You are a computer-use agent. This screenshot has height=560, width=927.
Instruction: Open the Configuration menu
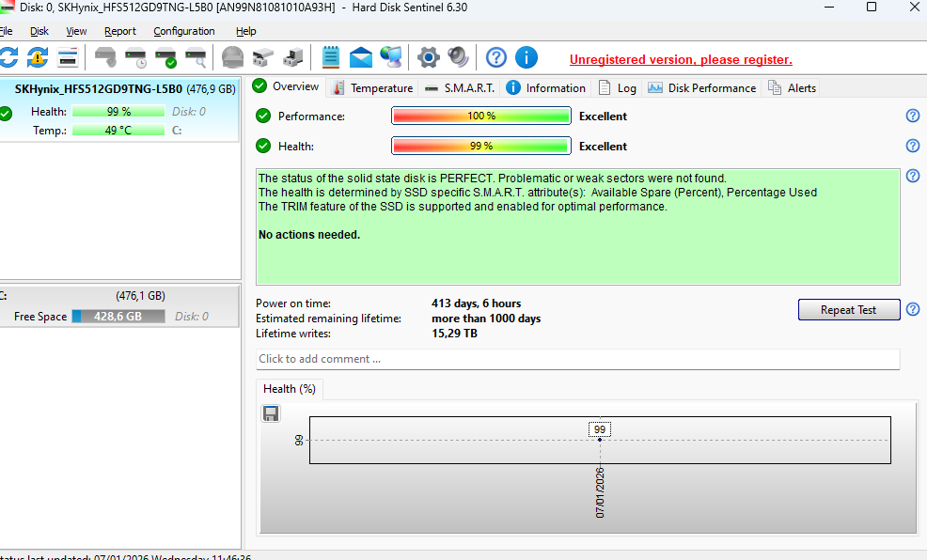click(184, 31)
